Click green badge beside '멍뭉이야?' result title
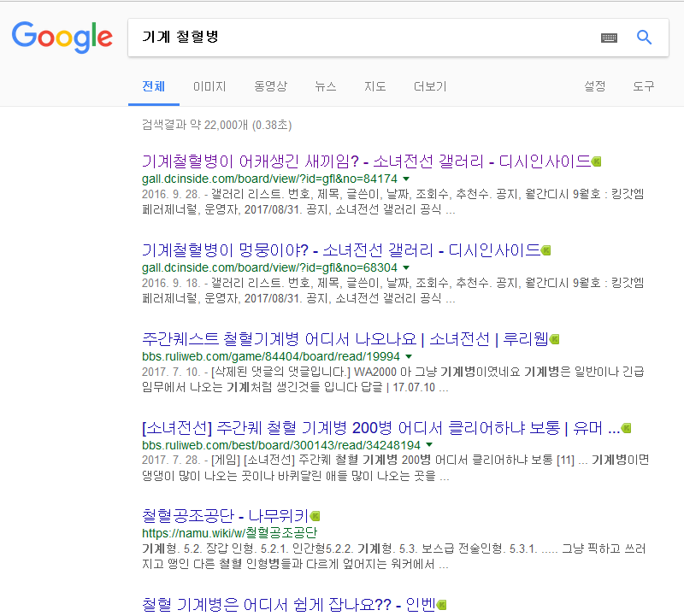684x616 pixels. coord(545,250)
